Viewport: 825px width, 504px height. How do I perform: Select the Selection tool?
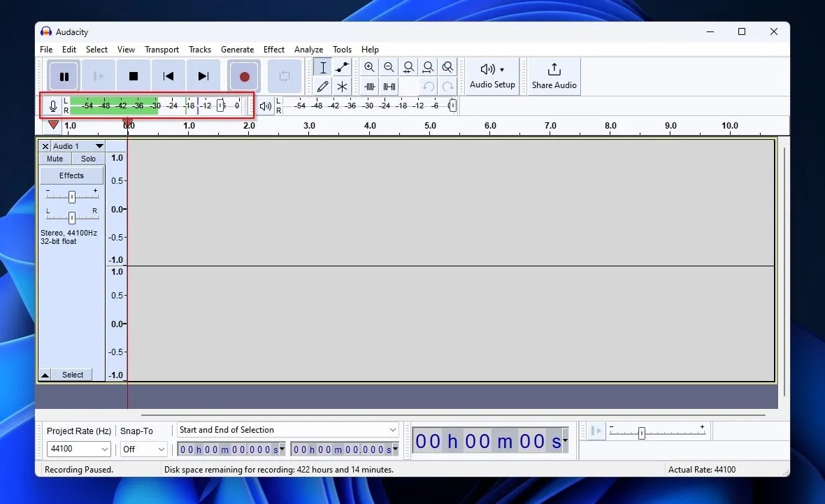point(322,66)
